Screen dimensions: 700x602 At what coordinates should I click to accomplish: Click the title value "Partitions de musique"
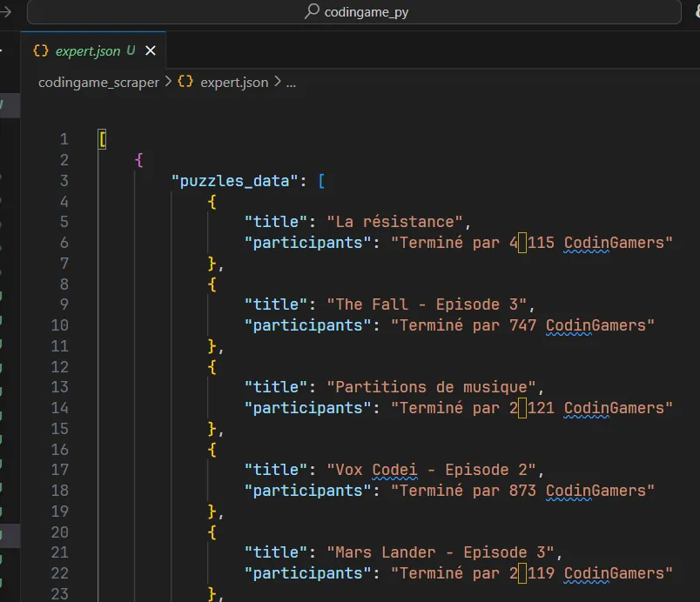(x=431, y=387)
